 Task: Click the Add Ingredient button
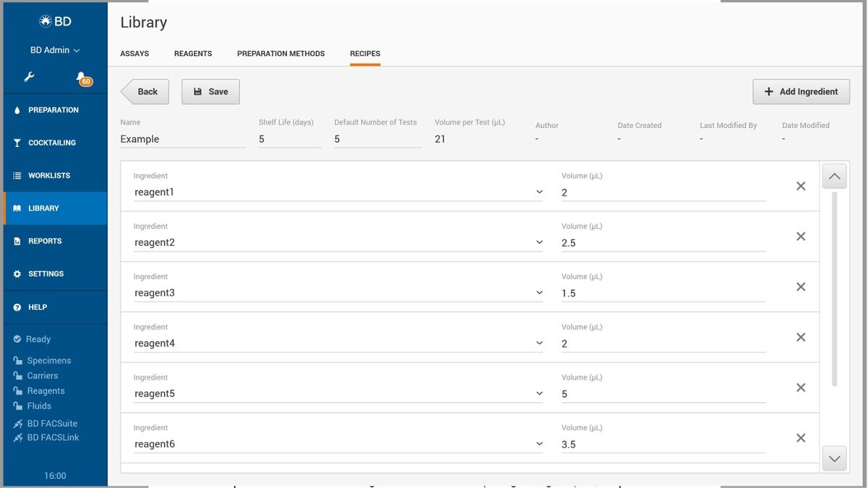801,92
